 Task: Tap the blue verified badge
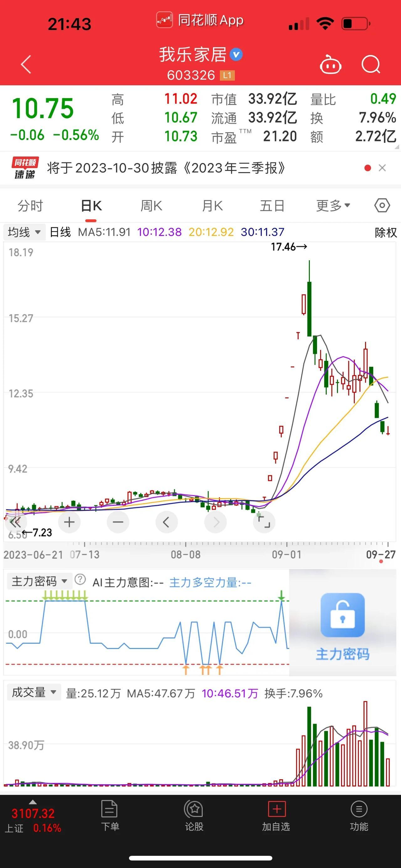click(x=236, y=55)
